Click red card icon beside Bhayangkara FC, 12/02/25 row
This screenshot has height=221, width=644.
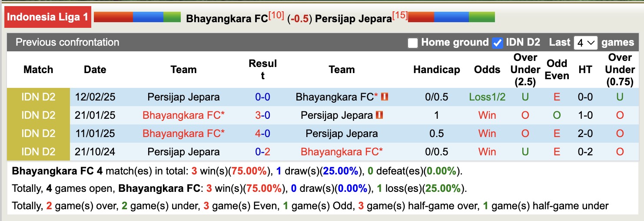(384, 97)
